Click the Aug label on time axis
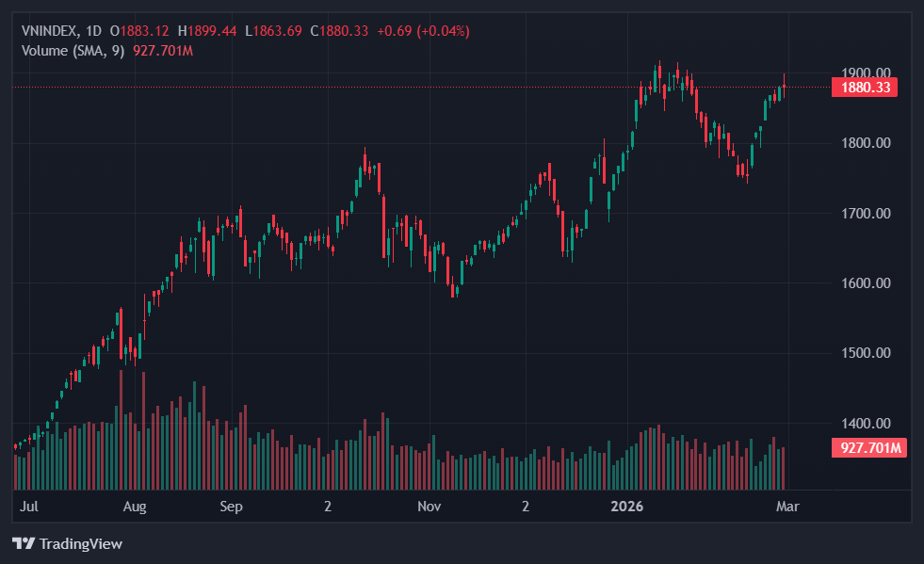924x564 pixels. (135, 507)
